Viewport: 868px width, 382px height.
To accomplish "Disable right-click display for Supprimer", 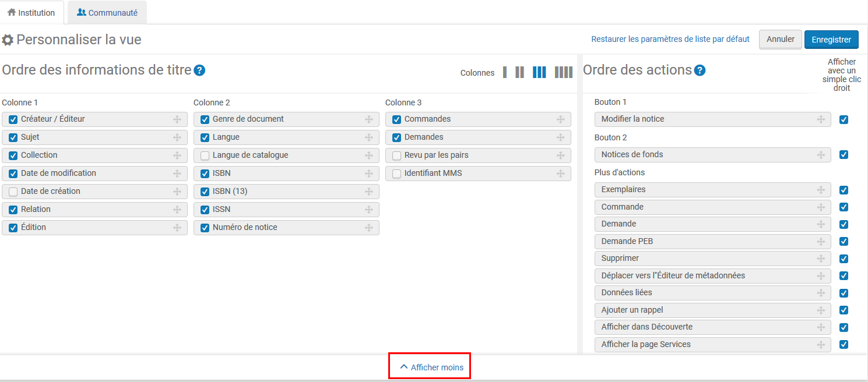I will point(844,259).
